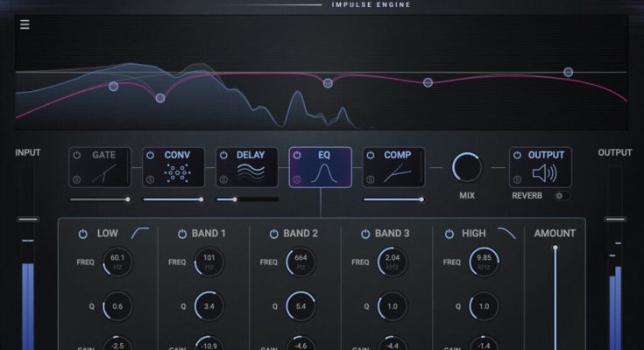This screenshot has height=350, width=644.
Task: Open the CONV convolution module
Action: coord(173,167)
